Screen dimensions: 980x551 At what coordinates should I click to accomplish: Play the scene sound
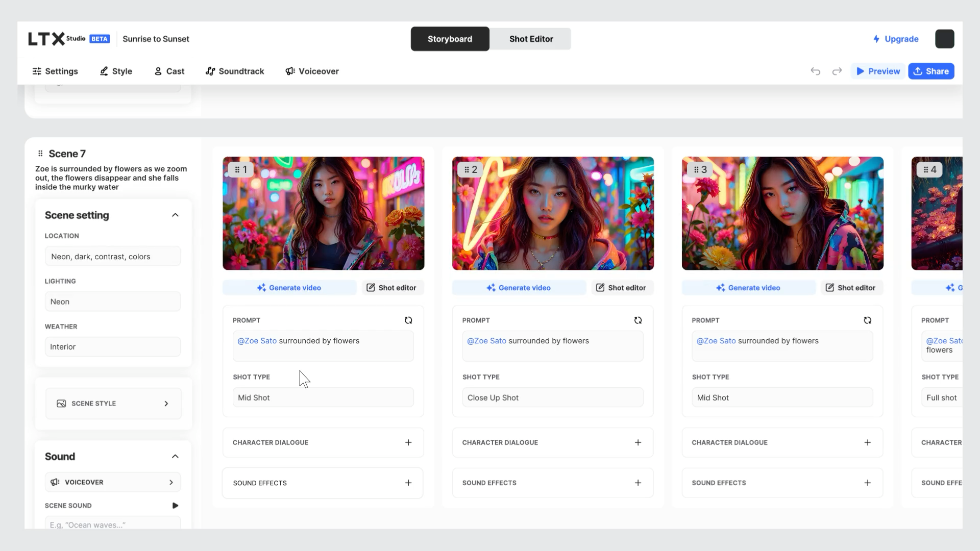click(175, 506)
